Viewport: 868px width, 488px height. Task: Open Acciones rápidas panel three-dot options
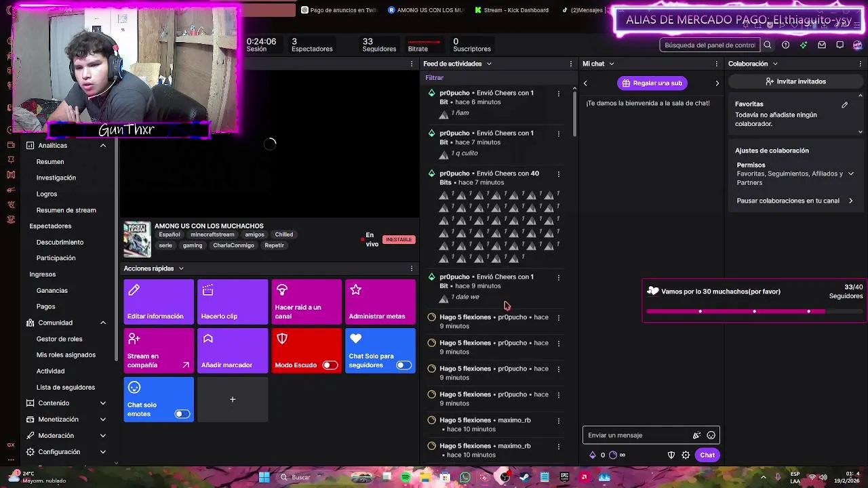click(x=412, y=268)
